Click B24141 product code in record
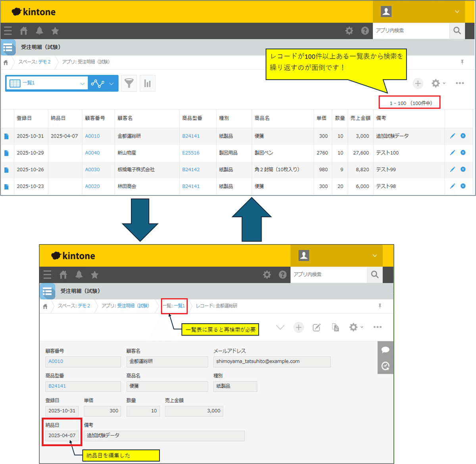476x464 pixels. 57,386
